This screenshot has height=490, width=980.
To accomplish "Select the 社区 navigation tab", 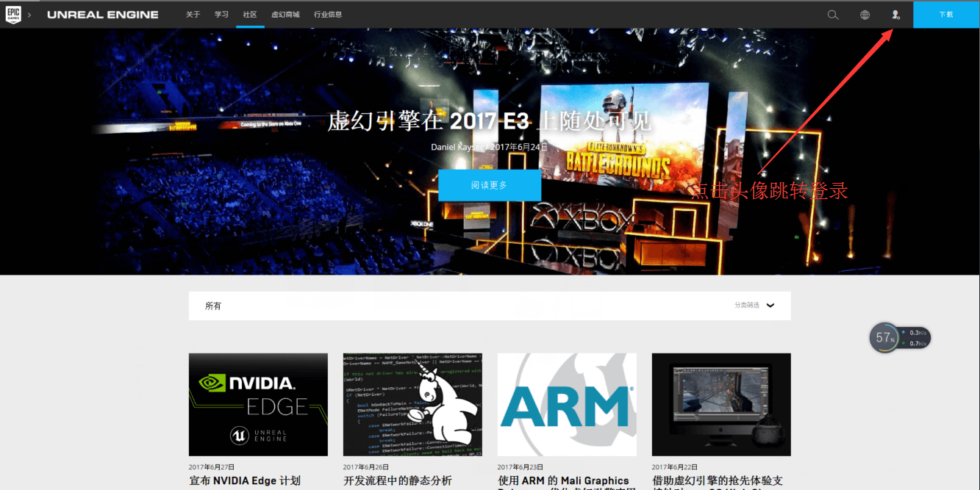I will (x=250, y=15).
